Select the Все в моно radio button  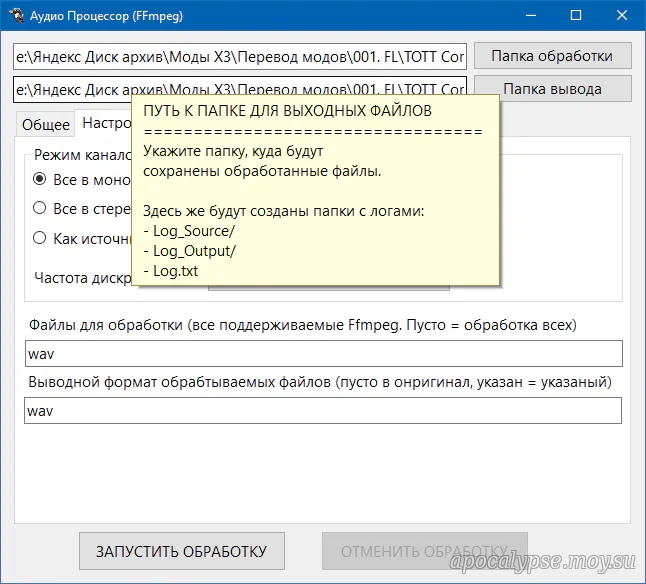click(x=40, y=179)
